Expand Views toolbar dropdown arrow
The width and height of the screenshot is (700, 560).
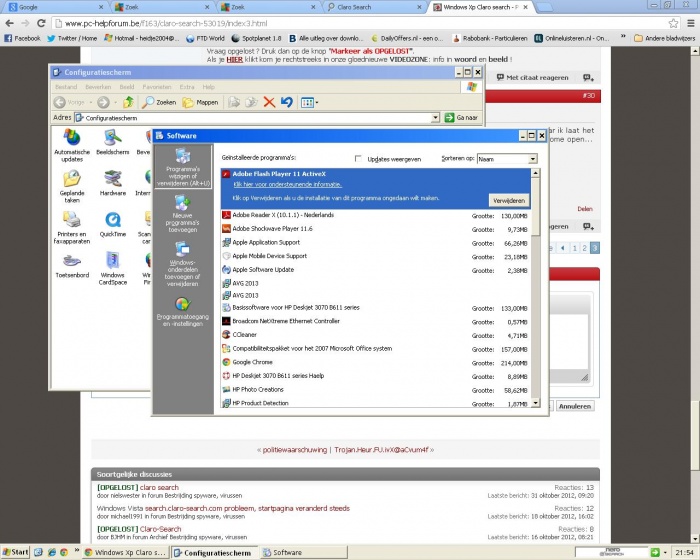click(317, 103)
